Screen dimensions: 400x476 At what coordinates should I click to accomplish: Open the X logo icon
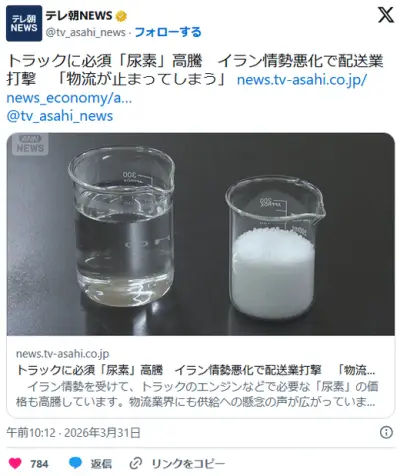tap(386, 15)
